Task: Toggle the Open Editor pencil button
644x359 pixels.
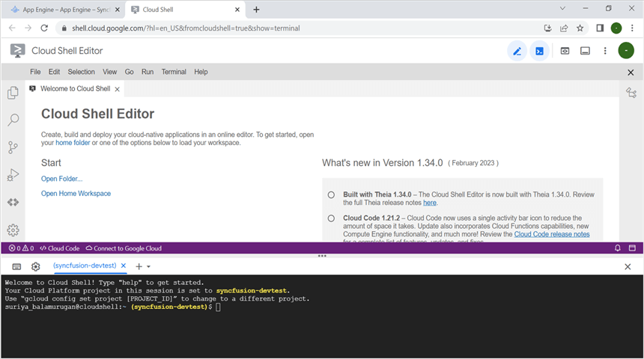Action: click(x=517, y=51)
